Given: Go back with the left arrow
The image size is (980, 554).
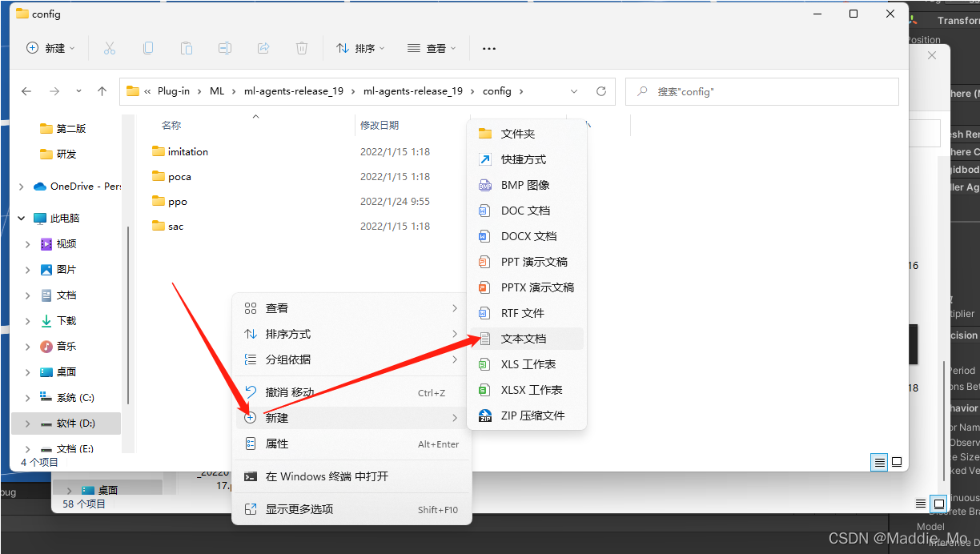Looking at the screenshot, I should [x=26, y=91].
